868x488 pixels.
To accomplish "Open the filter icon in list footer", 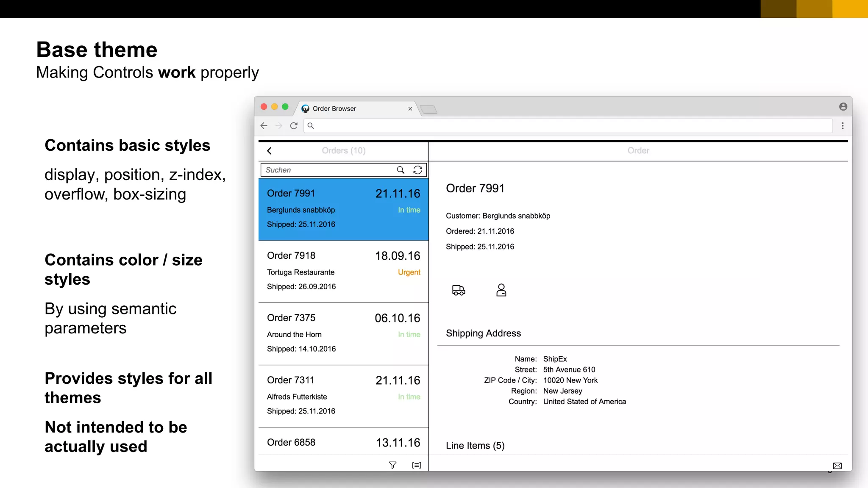I will point(392,465).
